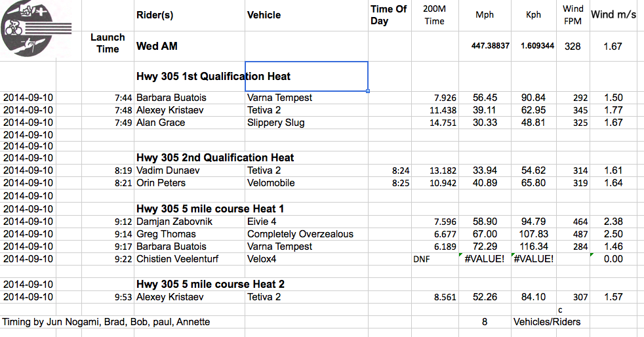
Task: Click the 200M Time column header
Action: coord(435,15)
